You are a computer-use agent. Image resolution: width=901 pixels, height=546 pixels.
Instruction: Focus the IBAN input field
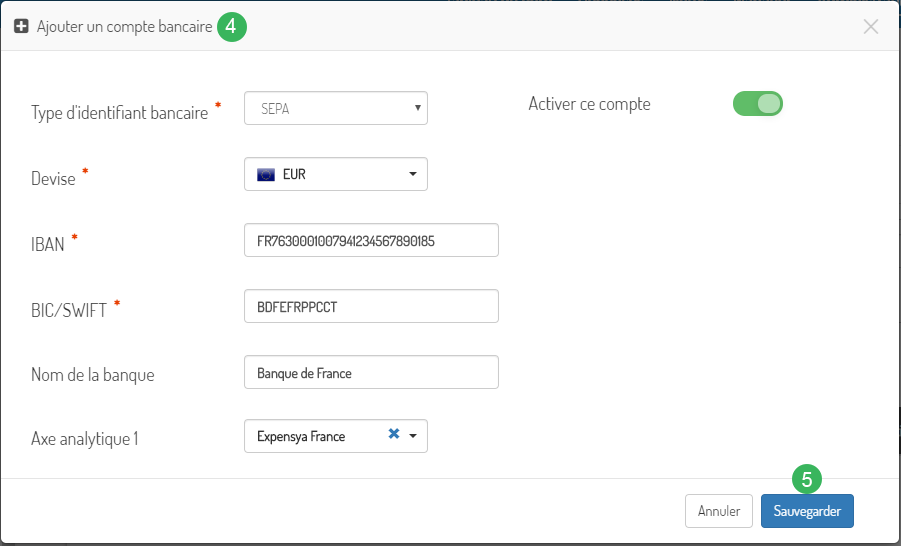(x=371, y=240)
